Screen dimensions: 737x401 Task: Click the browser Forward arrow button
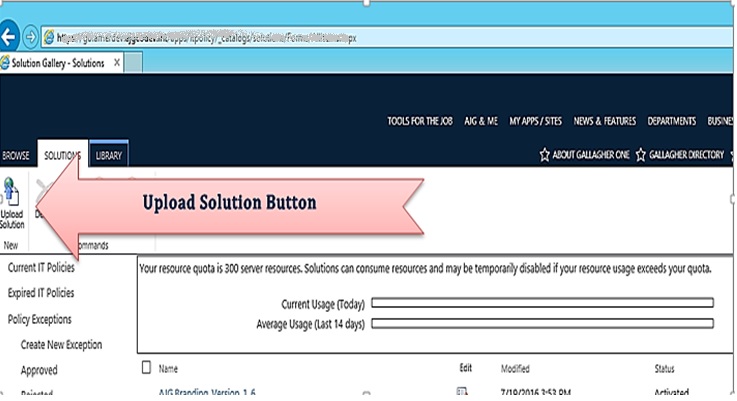31,37
